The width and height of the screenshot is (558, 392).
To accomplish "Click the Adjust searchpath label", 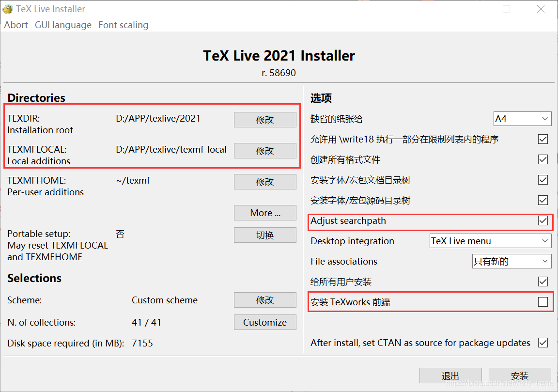I will (x=348, y=221).
